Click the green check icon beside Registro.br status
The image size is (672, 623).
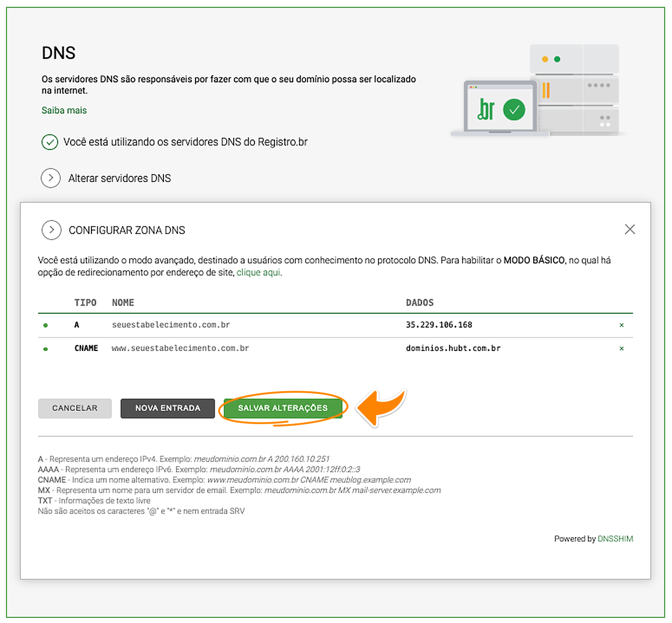point(50,142)
